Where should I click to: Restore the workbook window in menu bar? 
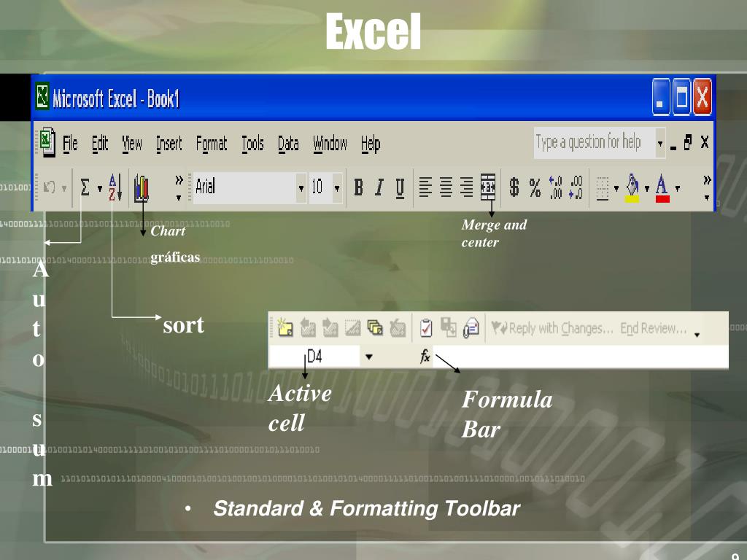pos(687,142)
